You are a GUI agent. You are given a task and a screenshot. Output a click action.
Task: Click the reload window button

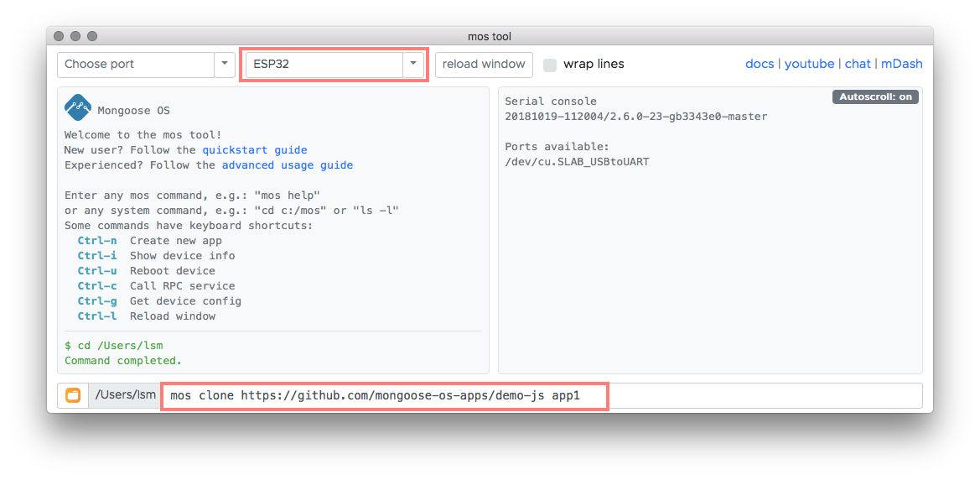(x=484, y=65)
